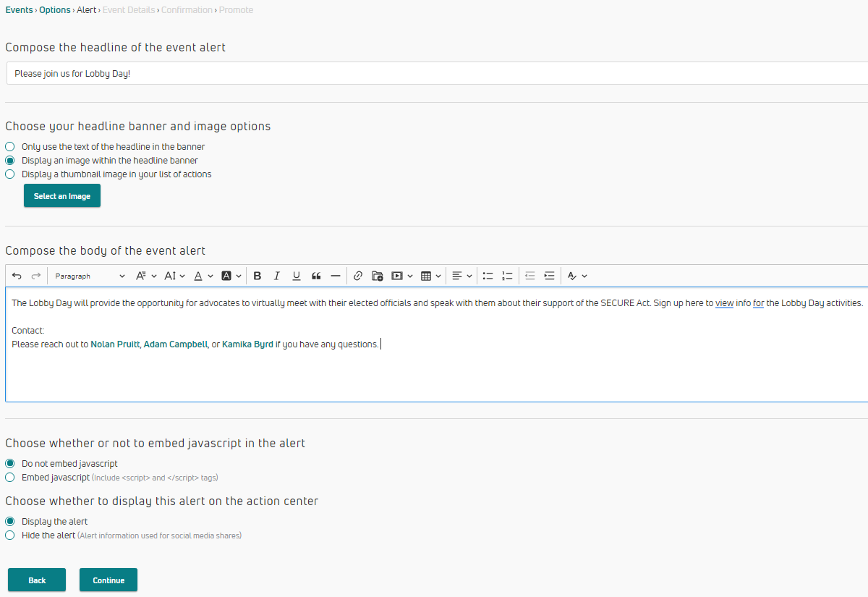
Task: Expand the font color dropdown arrow
Action: coord(210,276)
